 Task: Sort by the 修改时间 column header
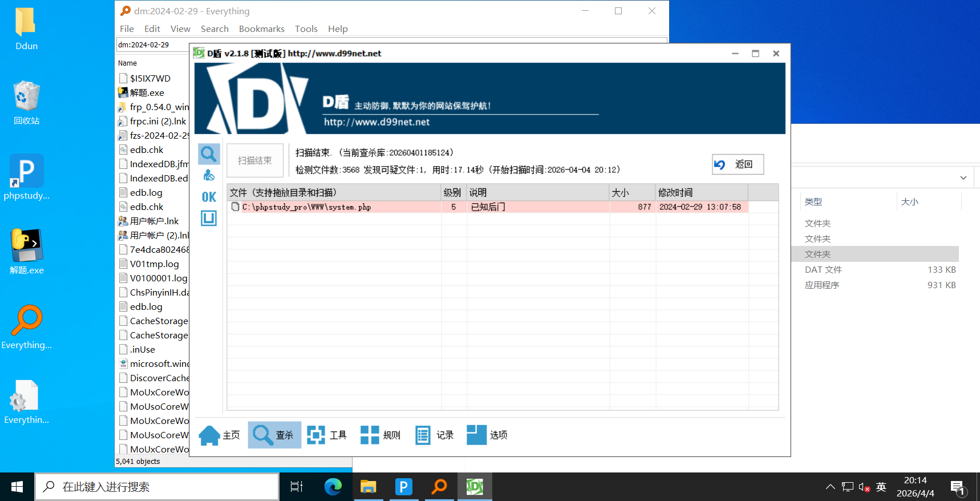(x=702, y=192)
